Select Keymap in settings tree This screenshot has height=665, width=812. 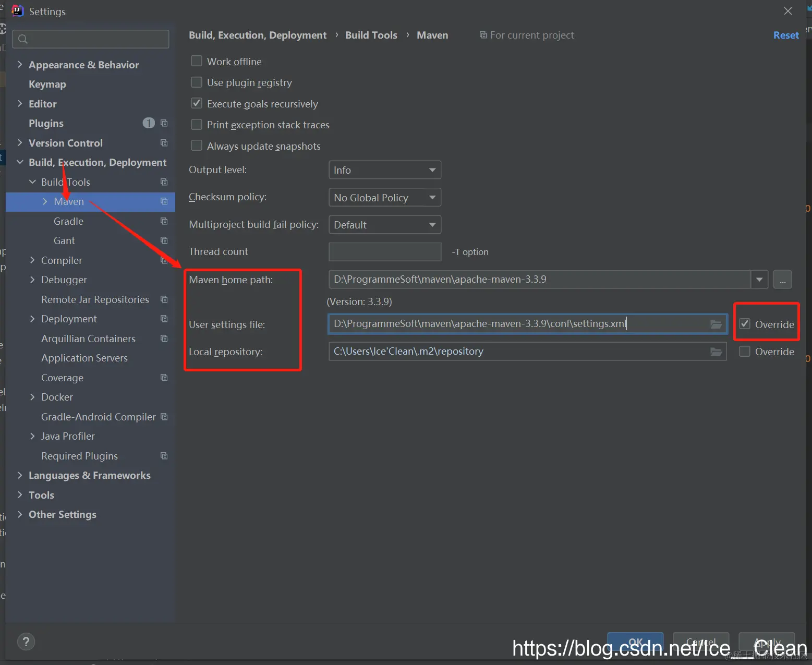47,84
